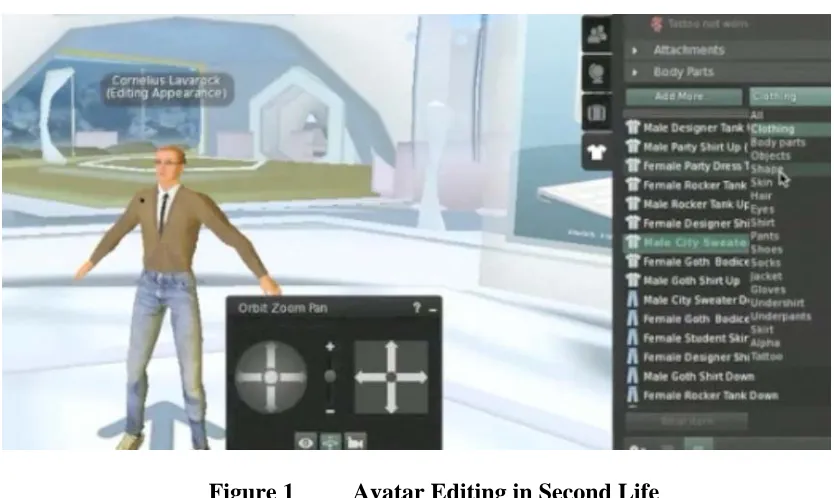Choose Tattoo in the filter list
The width and height of the screenshot is (834, 498).
pyautogui.click(x=766, y=356)
